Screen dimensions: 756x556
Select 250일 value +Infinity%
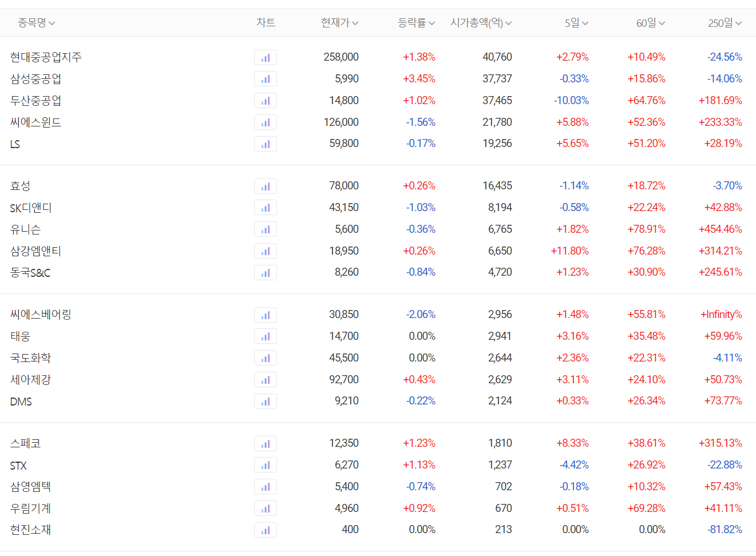click(721, 315)
